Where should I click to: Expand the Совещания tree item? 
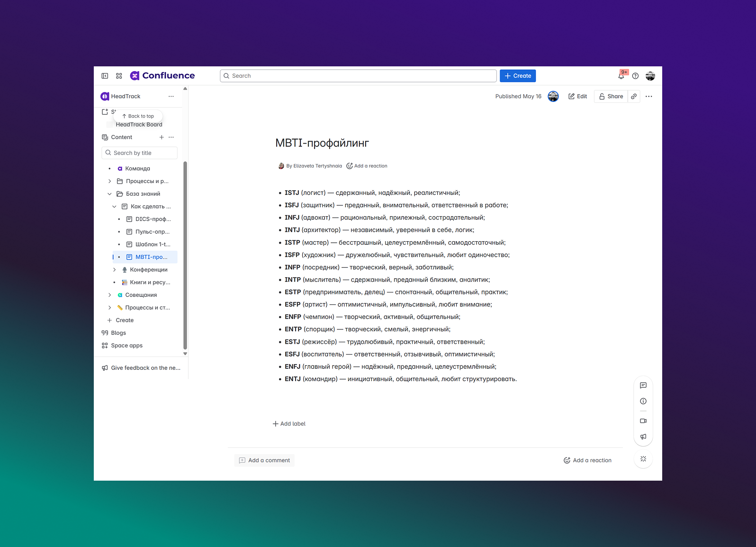tap(109, 295)
